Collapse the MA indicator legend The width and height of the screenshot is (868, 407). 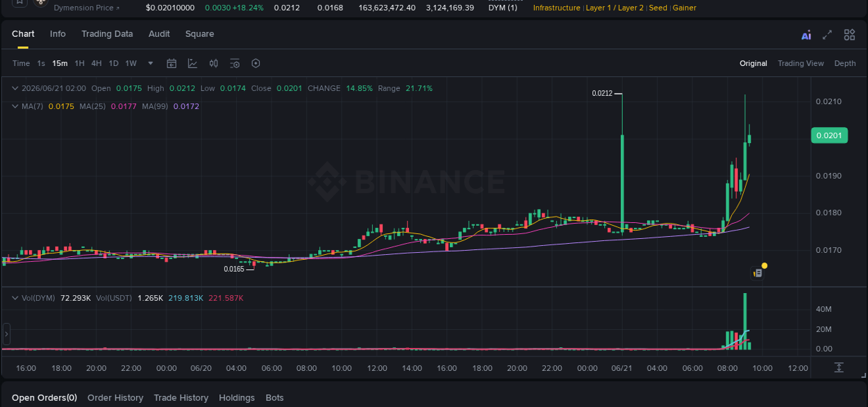(15, 106)
